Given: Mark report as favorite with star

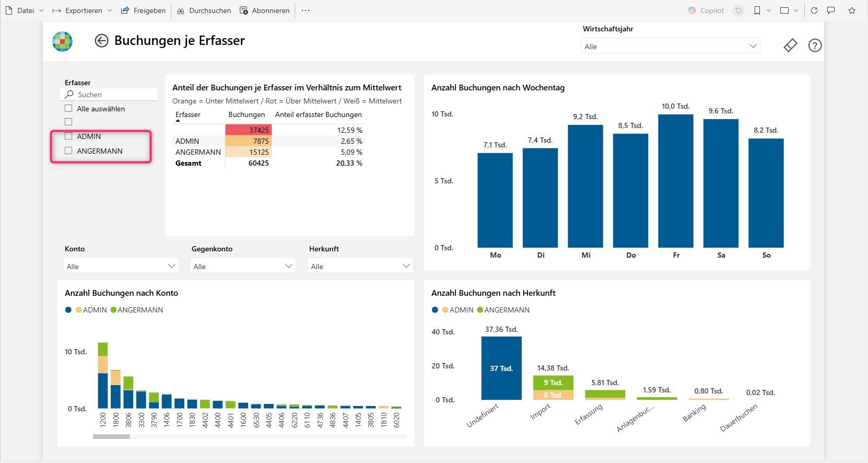Looking at the screenshot, I should click(x=852, y=10).
